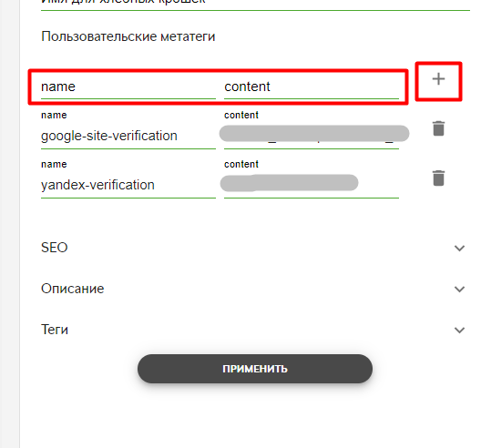The height and width of the screenshot is (448, 481).
Task: Click the SEO section title
Action: click(x=55, y=248)
